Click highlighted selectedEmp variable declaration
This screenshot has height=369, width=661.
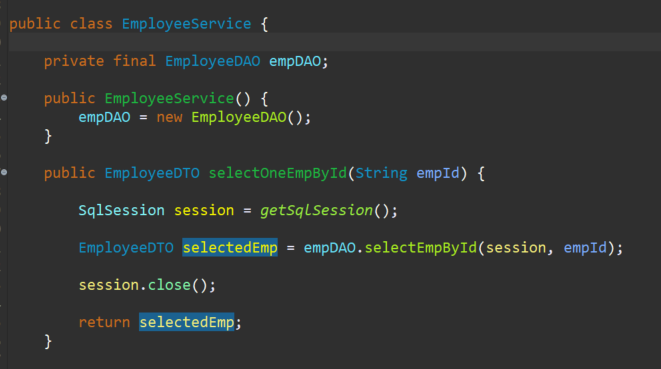(230, 247)
